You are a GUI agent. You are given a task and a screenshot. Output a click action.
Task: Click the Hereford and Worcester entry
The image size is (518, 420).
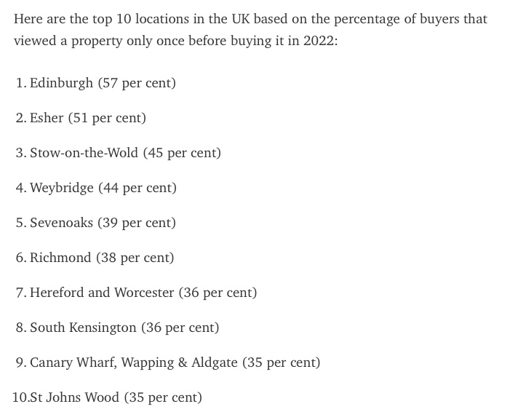point(102,293)
